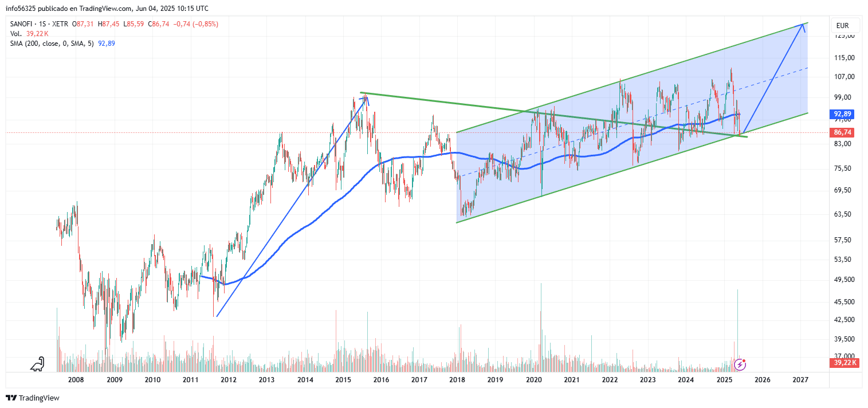Click the 115,00 price-axis label
The height and width of the screenshot is (408, 868).
[845, 57]
